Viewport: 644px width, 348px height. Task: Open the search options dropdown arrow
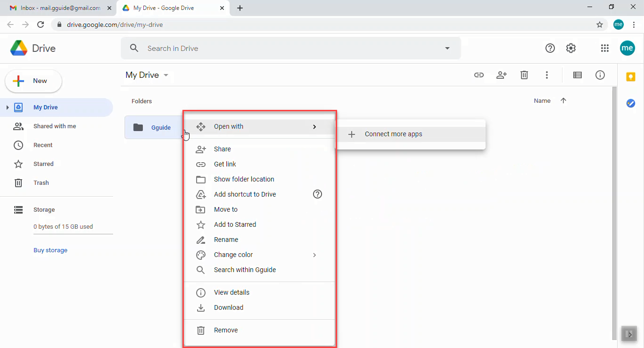click(x=447, y=48)
